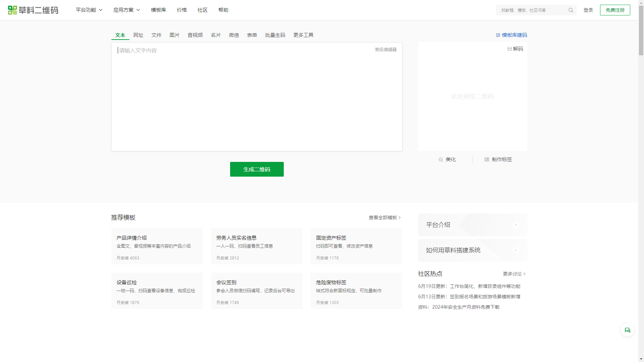Open the 制作标签 label maker
Screen dimensions: 644x362
pos(498,160)
